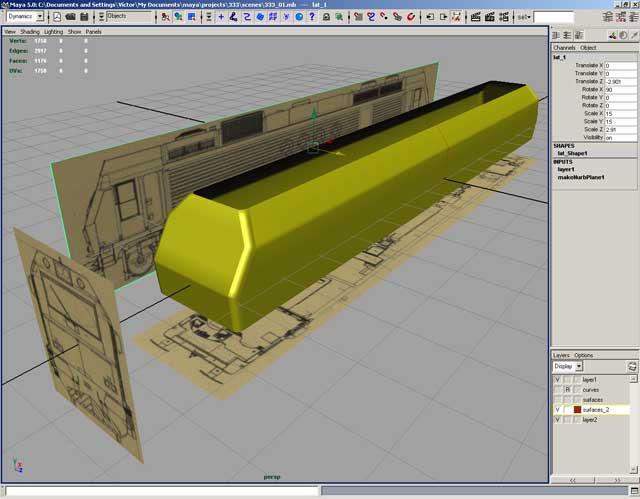
Task: Click the Rotate X value field
Action: click(x=619, y=89)
